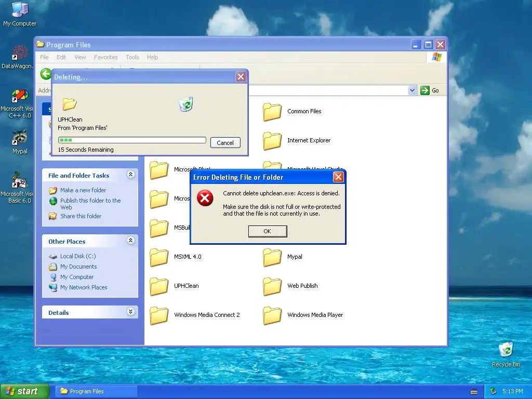Click the My Network Places icon
Viewport: 532px width, 399px height.
click(53, 287)
